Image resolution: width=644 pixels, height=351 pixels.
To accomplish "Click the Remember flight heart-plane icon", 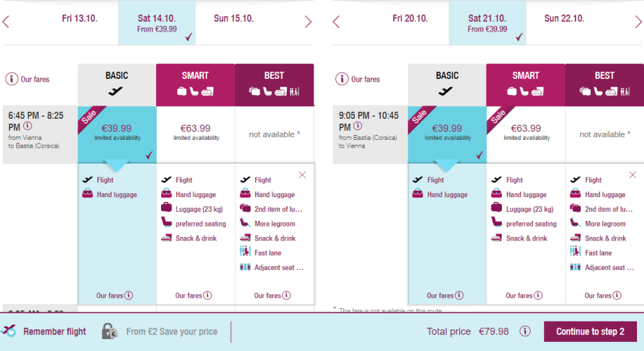I will click(x=9, y=331).
